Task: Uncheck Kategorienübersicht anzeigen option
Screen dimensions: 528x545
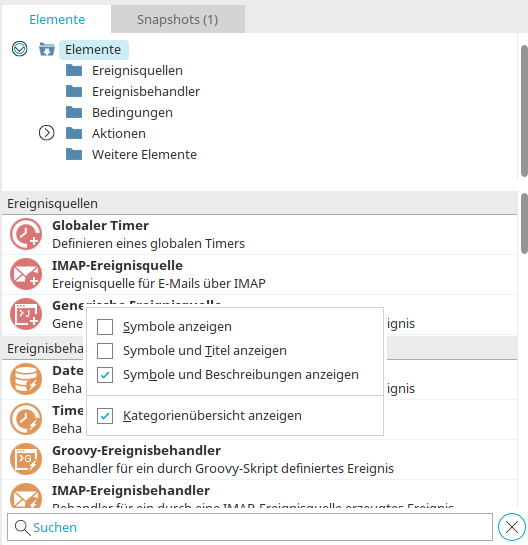Action: pos(105,416)
